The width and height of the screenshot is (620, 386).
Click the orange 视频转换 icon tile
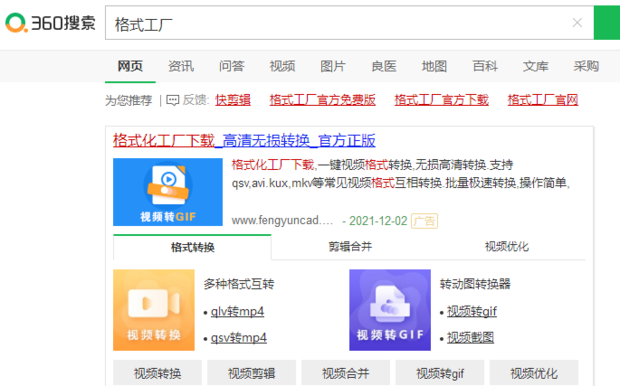tap(154, 310)
